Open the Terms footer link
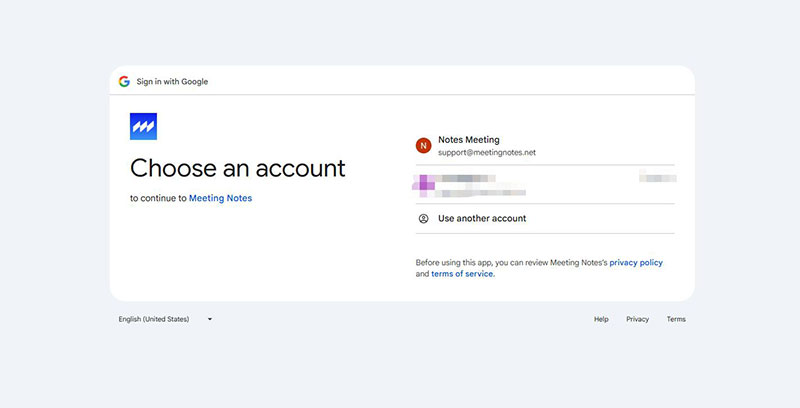 pos(676,319)
